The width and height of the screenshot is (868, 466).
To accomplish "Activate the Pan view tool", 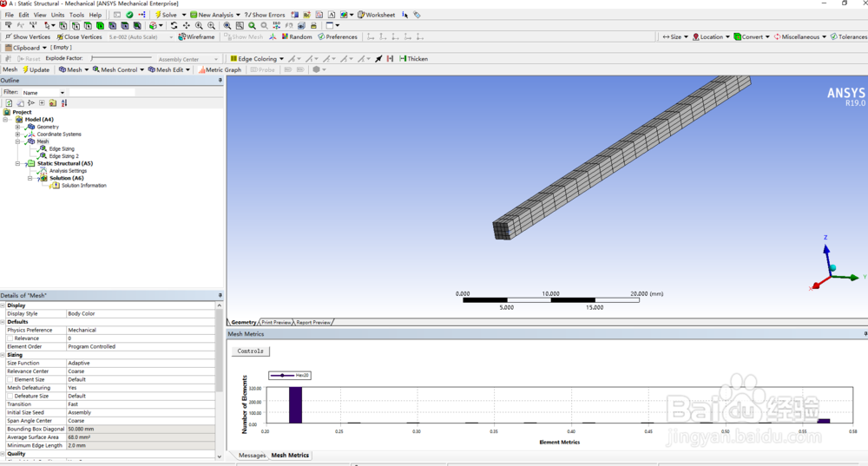I will click(186, 25).
